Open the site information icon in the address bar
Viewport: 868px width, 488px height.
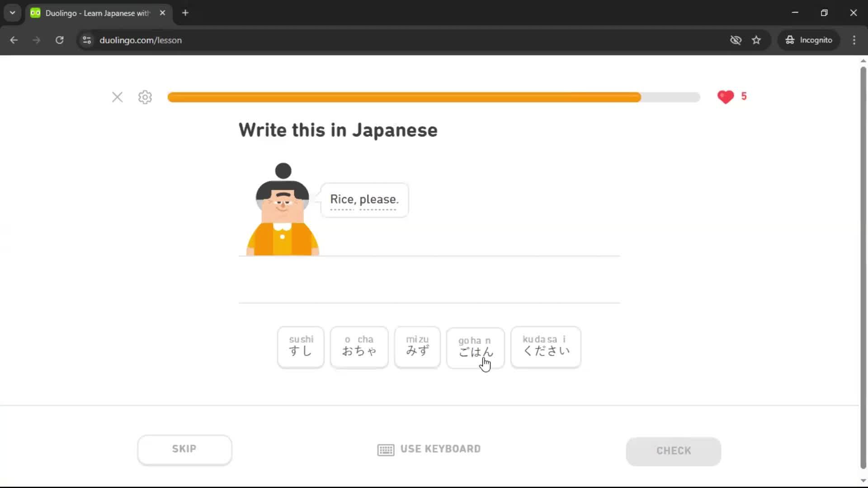pos(86,40)
